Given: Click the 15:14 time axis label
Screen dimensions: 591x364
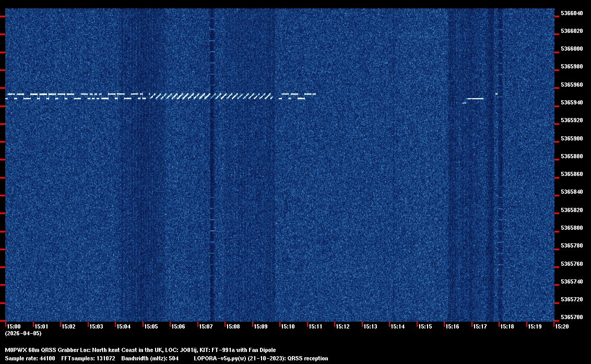Looking at the screenshot, I should [x=398, y=326].
